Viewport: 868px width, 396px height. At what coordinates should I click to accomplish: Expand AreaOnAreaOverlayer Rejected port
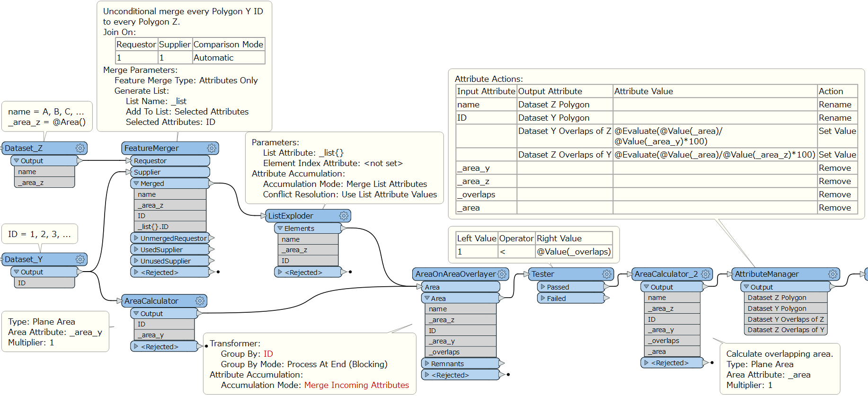tap(427, 375)
